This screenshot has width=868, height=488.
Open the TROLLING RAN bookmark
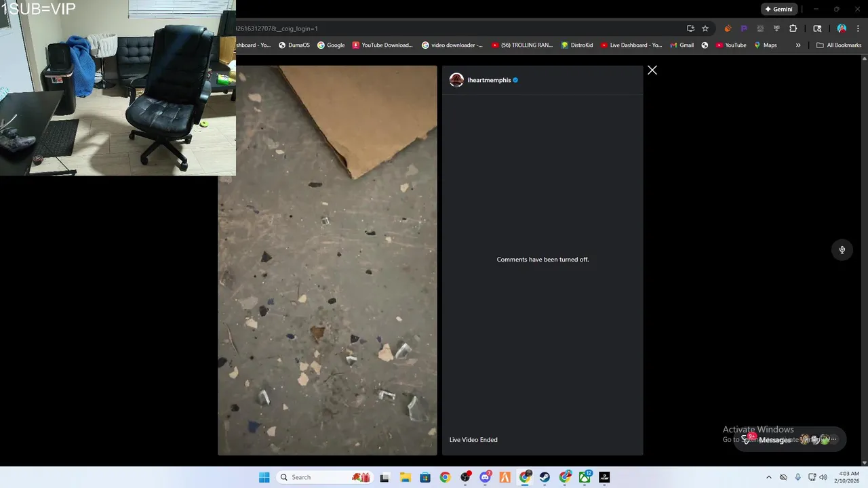coord(522,45)
